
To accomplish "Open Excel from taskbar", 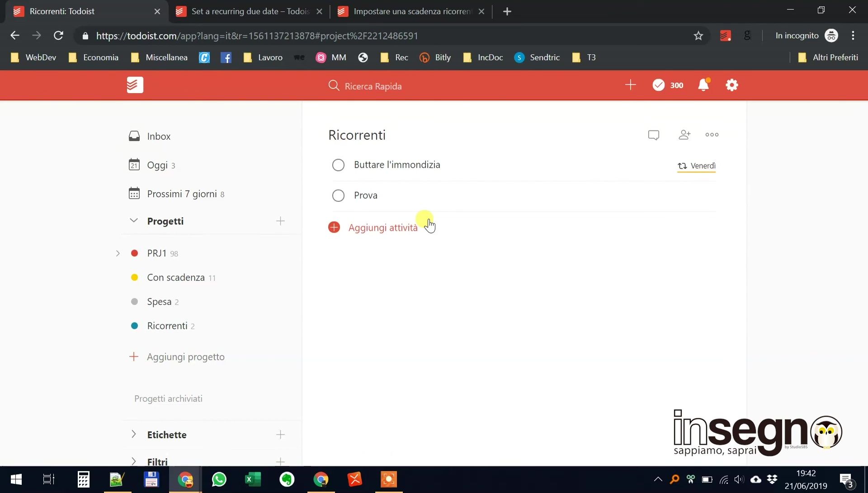I will [x=253, y=479].
